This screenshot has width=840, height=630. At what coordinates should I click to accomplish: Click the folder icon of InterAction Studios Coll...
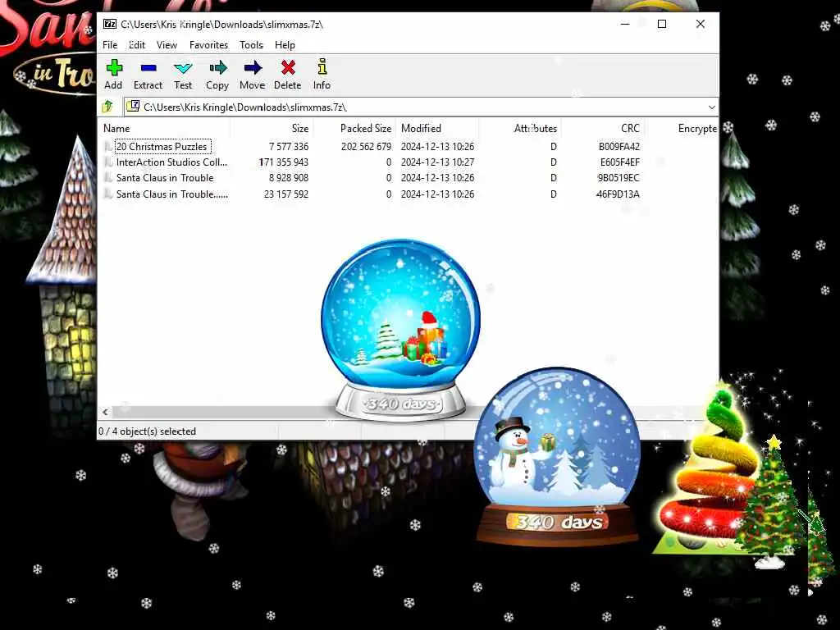pyautogui.click(x=108, y=162)
